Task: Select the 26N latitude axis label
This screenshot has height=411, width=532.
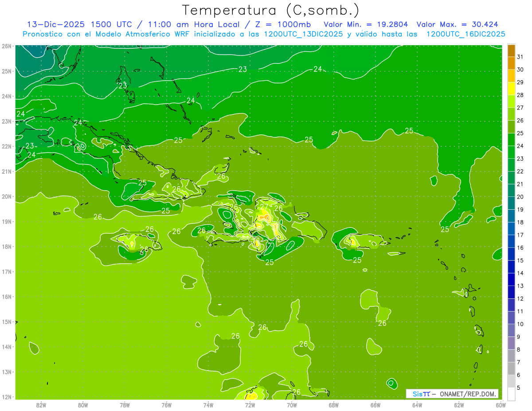Action: [x=6, y=46]
